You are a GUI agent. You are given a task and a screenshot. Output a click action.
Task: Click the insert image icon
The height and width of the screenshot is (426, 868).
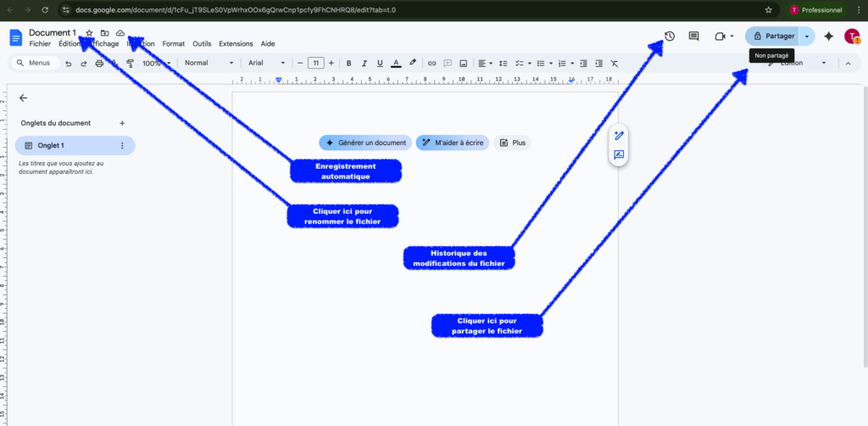click(x=463, y=63)
